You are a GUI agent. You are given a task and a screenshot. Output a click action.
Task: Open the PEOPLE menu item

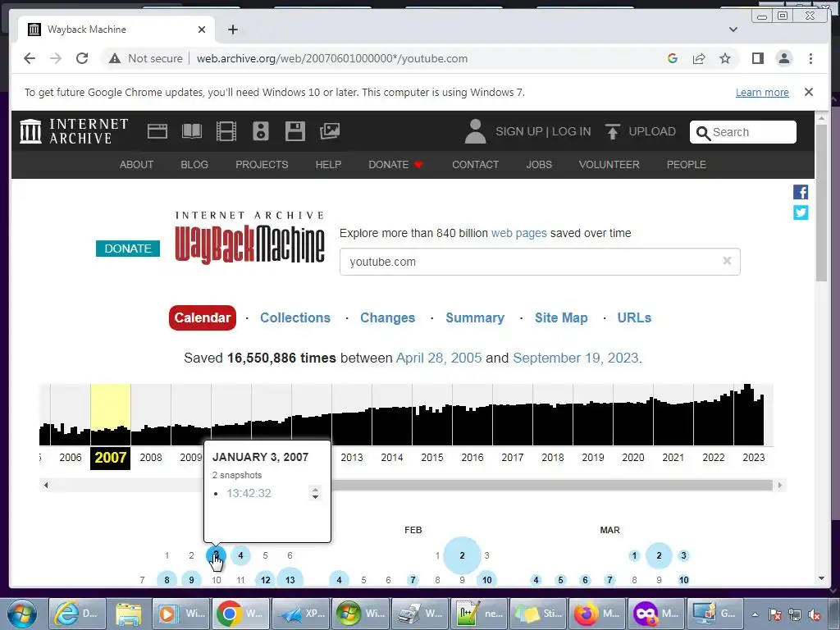(x=687, y=164)
